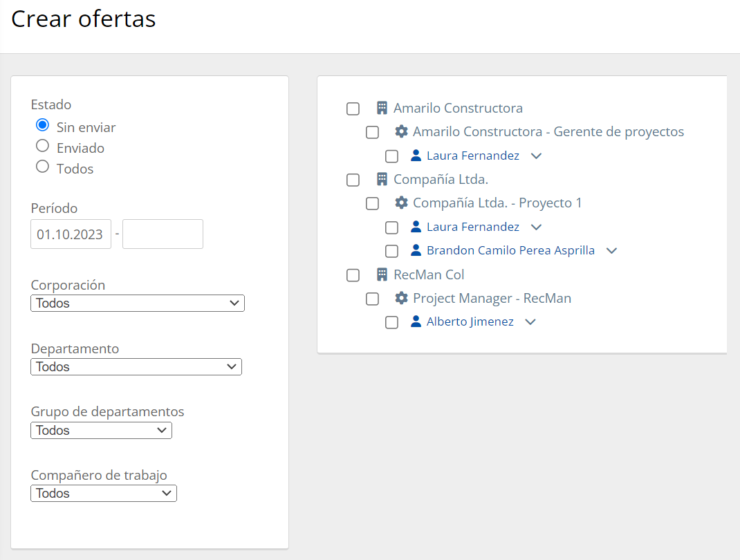Expand chevron next to Brandon Camilo Perea Asprilla
Viewport: 740px width, 560px height.
click(x=611, y=251)
